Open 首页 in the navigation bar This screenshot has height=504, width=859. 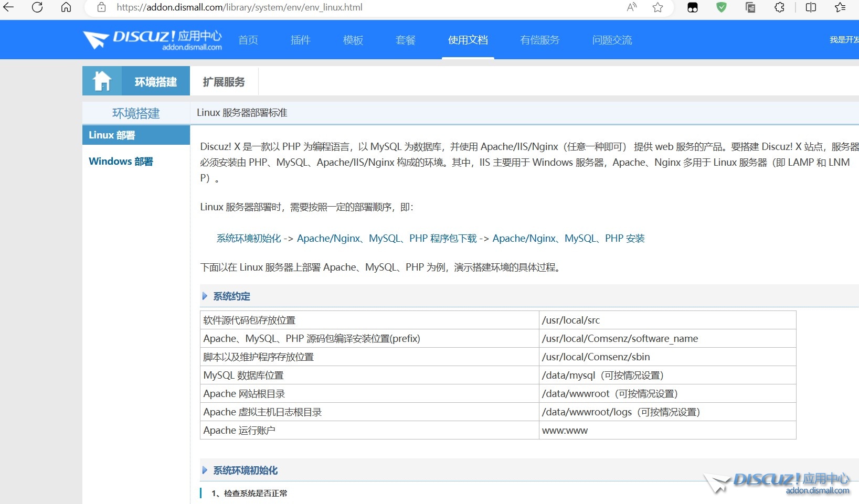[248, 40]
